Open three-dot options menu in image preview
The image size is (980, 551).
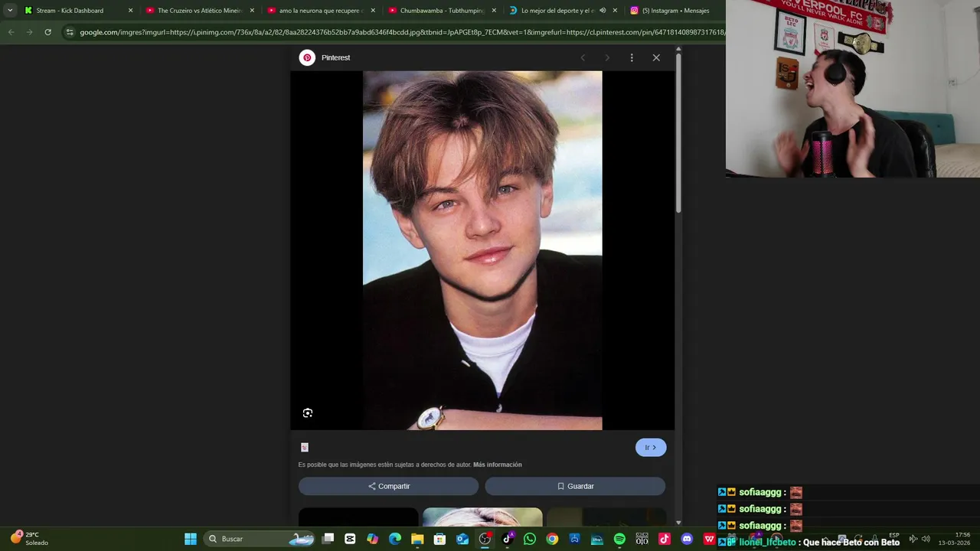[632, 57]
